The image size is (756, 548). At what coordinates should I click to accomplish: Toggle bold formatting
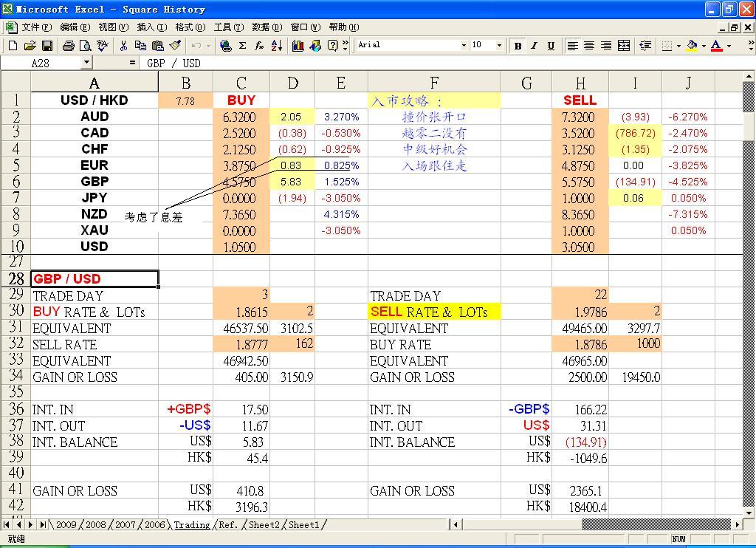coord(518,45)
